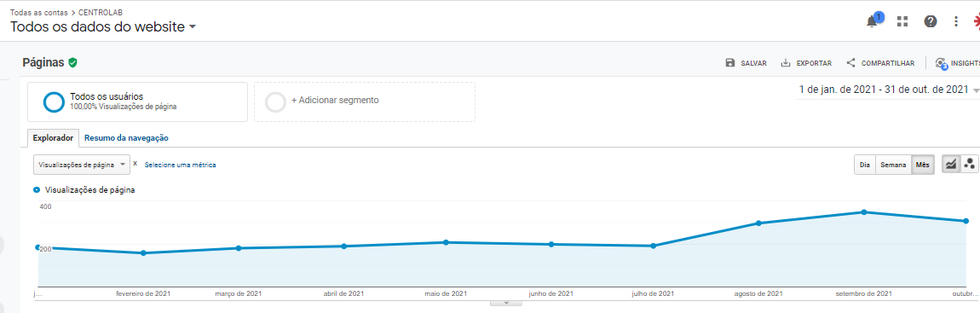Viewport: 980px width, 313px height.
Task: Click Selecione uma métrica link
Action: 180,165
